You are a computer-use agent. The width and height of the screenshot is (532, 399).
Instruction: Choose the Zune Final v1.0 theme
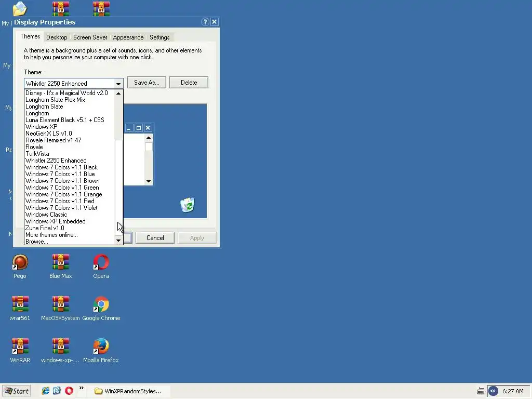tap(70, 228)
